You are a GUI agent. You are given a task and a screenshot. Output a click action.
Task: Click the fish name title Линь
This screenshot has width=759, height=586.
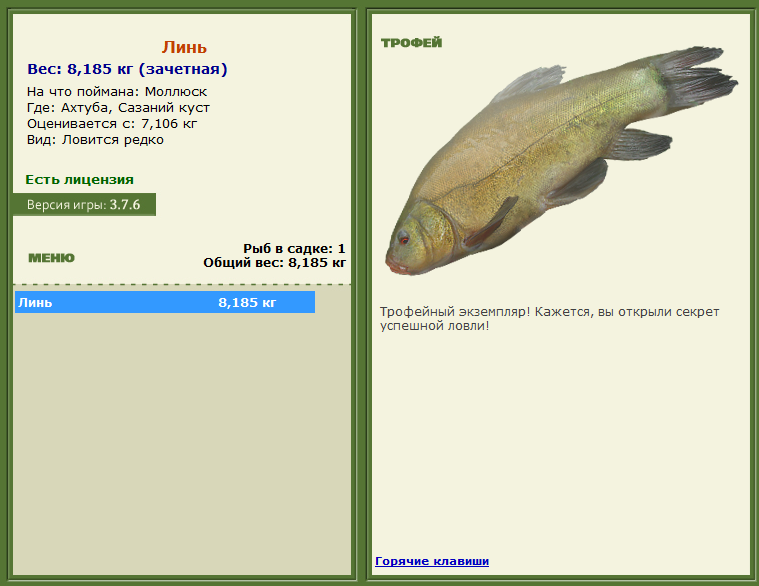point(184,47)
